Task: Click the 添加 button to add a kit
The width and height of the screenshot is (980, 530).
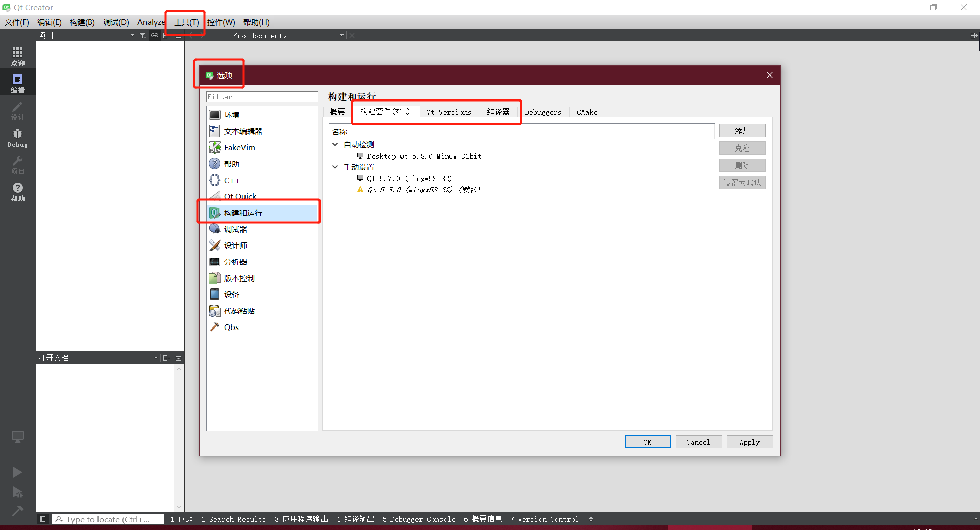Action: (742, 131)
